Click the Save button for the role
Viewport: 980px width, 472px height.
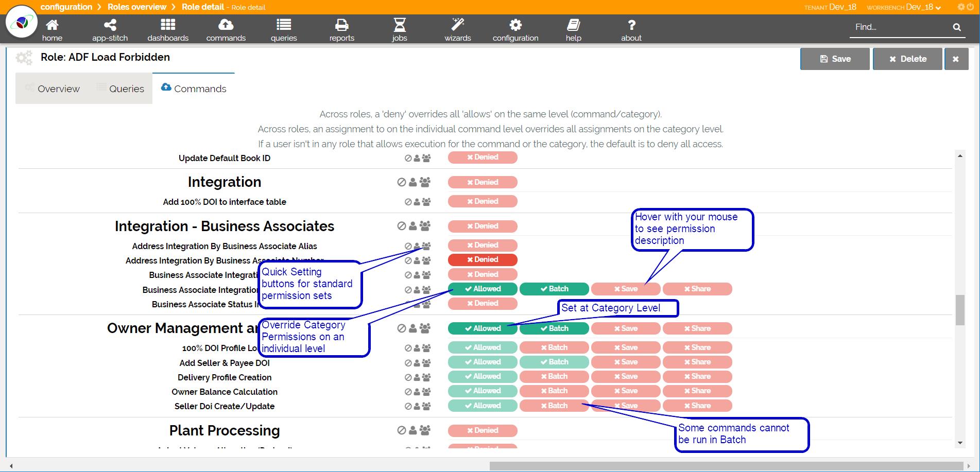tap(835, 59)
